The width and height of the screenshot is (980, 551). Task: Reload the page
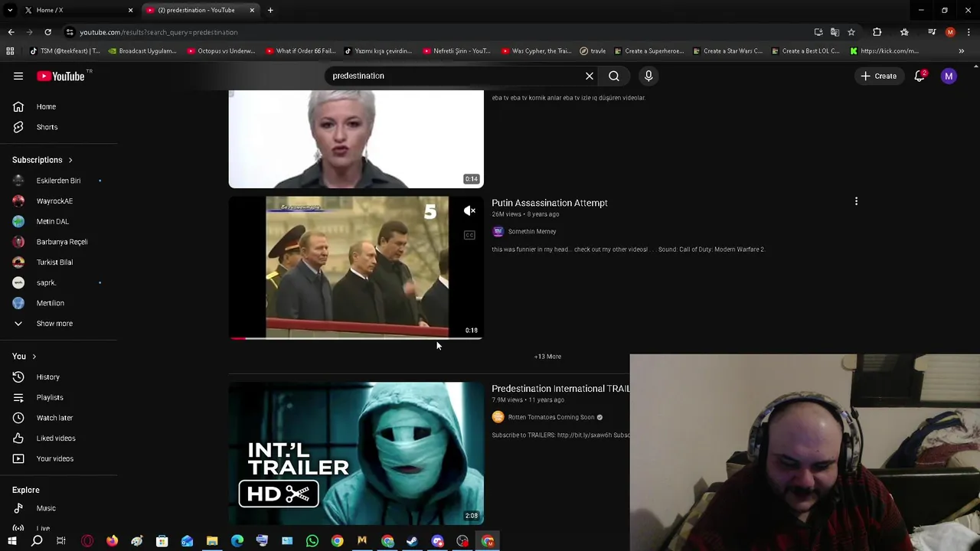click(47, 32)
